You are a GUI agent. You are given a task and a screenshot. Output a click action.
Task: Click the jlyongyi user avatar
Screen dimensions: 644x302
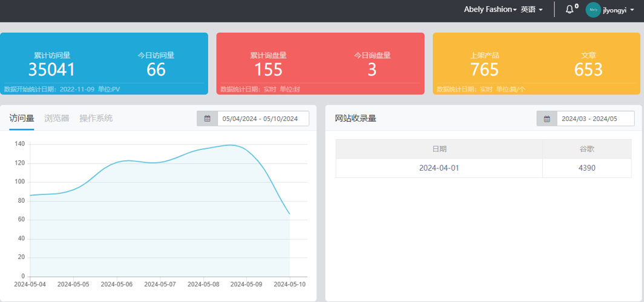pyautogui.click(x=593, y=10)
